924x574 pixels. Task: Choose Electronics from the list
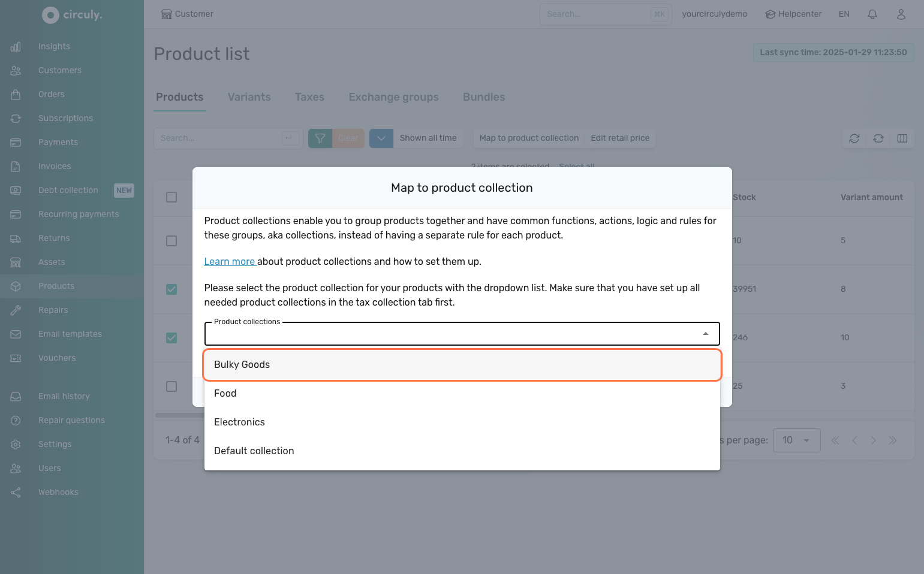pos(462,422)
